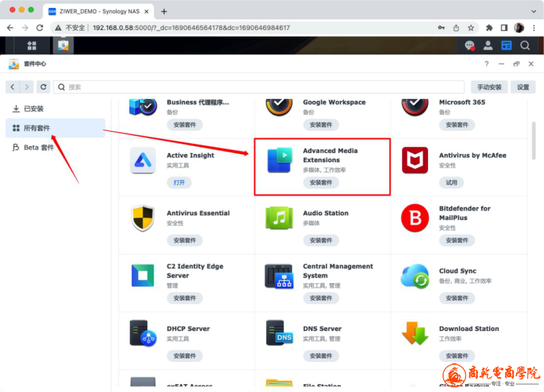Install the DHCP Server package
The width and height of the screenshot is (544, 392).
click(x=185, y=355)
